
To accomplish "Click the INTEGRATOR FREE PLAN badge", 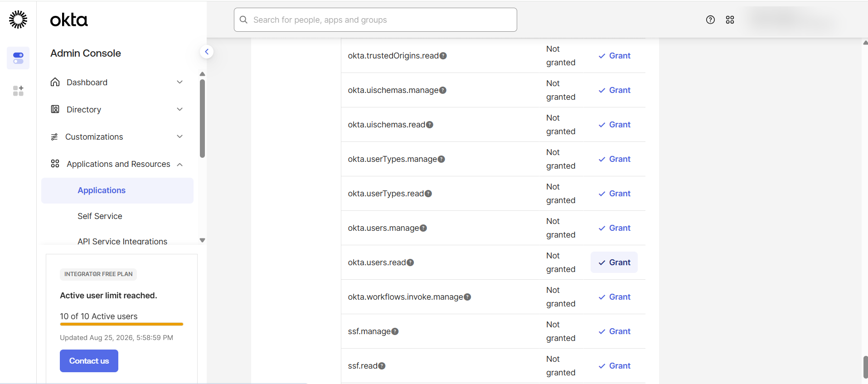I will click(x=98, y=274).
